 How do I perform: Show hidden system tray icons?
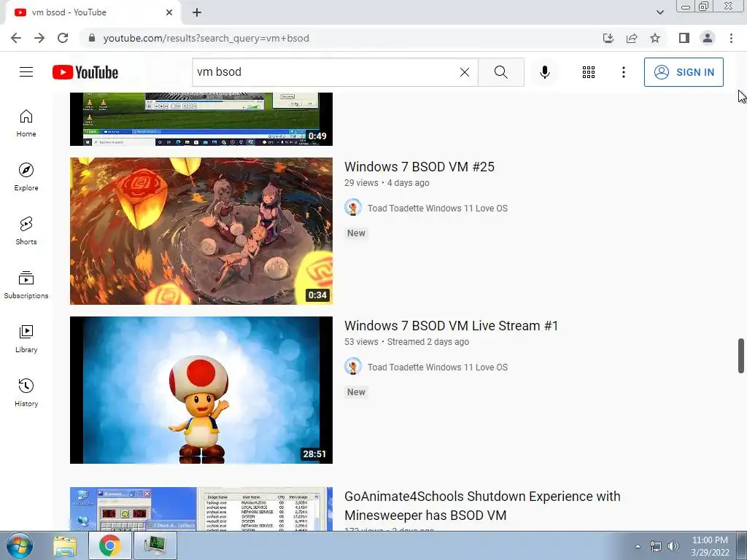638,546
